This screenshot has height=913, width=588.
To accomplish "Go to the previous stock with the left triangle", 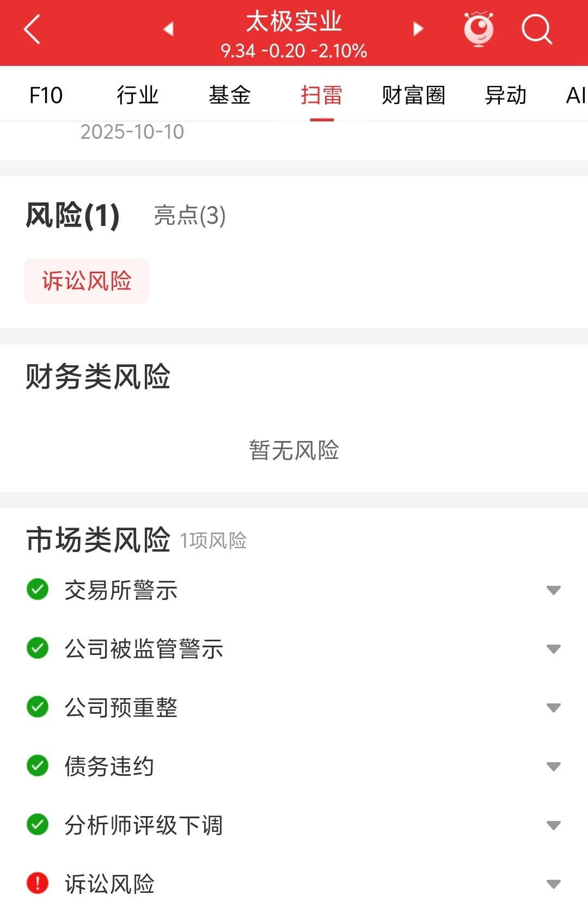I will (169, 29).
